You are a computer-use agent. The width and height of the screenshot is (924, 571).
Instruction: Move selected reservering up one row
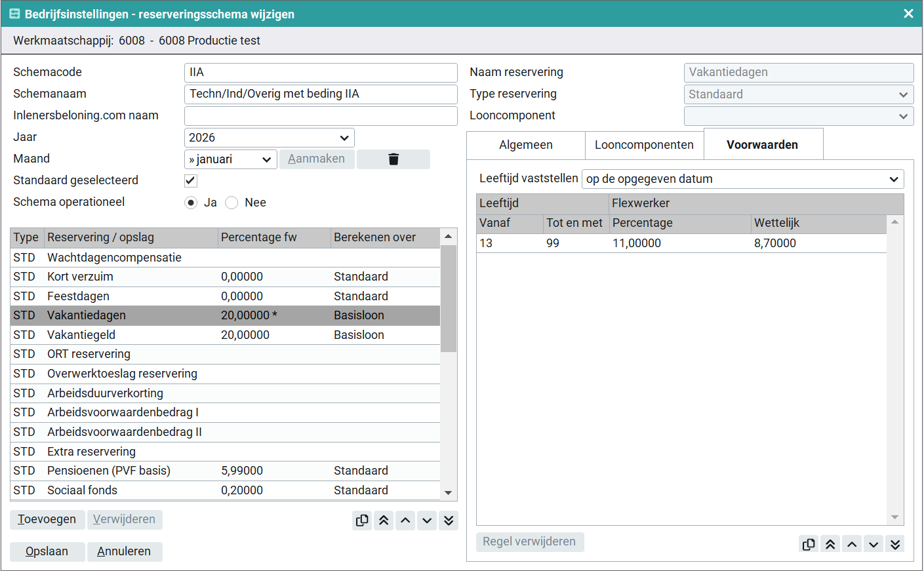tap(405, 521)
